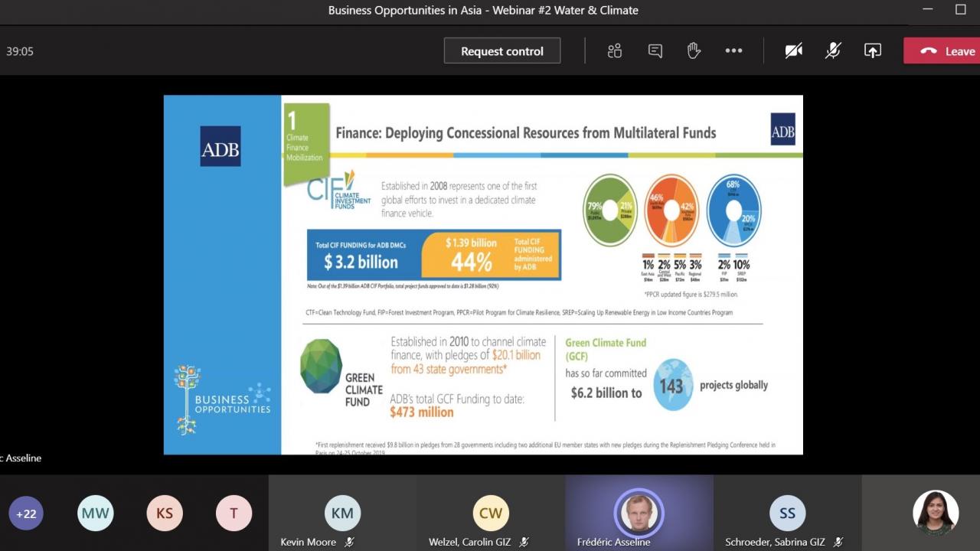This screenshot has height=551, width=980.
Task: Click the Business Opportunities logo on the slide
Action: tap(222, 399)
